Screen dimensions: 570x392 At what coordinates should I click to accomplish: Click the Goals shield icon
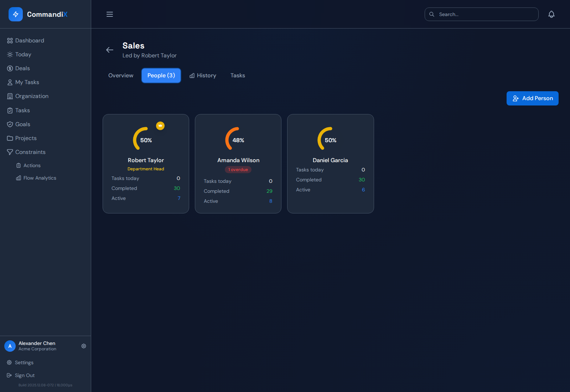10,124
